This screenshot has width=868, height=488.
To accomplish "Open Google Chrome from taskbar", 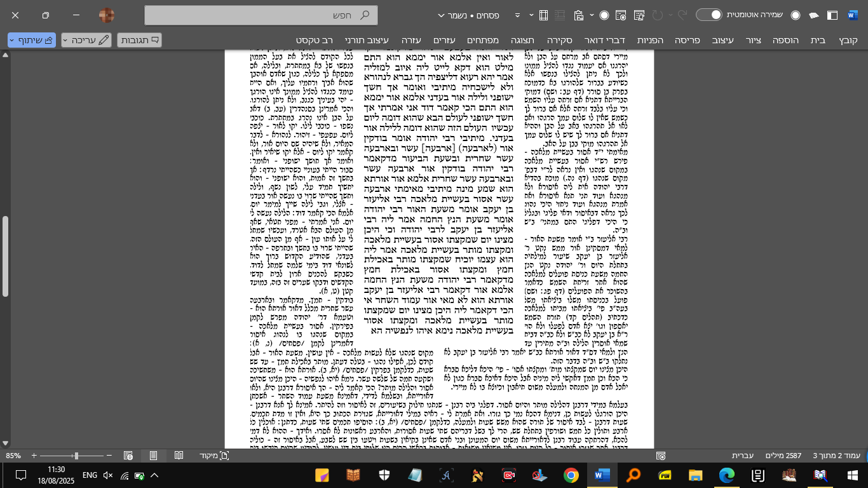I will click(571, 475).
